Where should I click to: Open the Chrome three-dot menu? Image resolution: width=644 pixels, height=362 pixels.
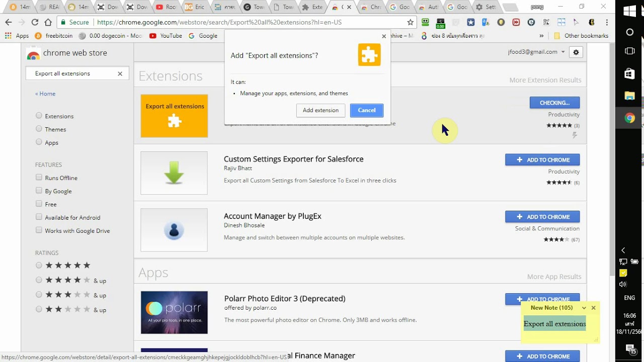coord(607,22)
